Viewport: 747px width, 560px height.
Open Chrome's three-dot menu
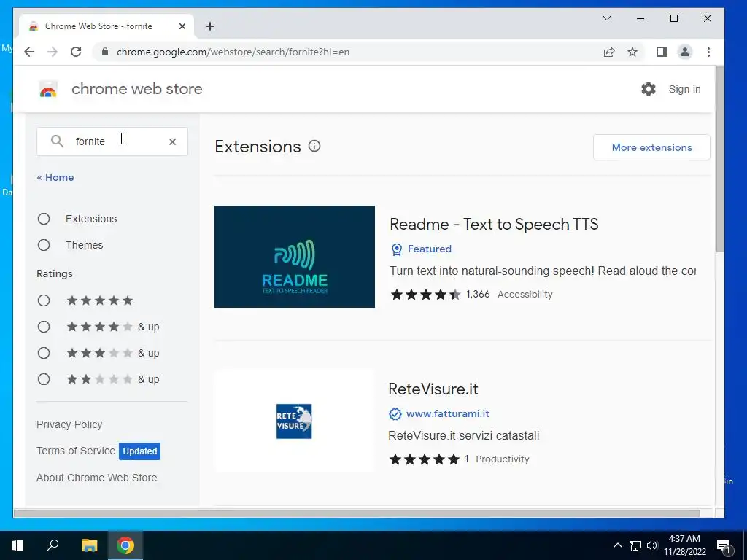708,52
